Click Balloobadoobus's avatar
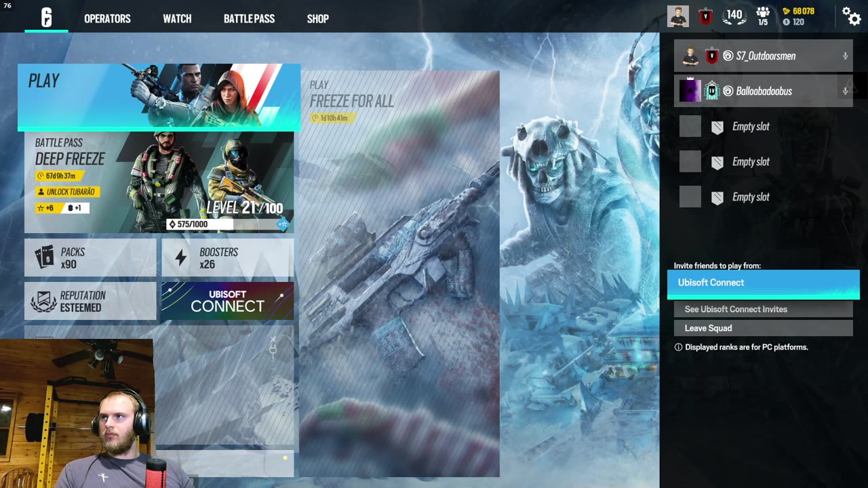Image resolution: width=868 pixels, height=488 pixels. click(690, 91)
